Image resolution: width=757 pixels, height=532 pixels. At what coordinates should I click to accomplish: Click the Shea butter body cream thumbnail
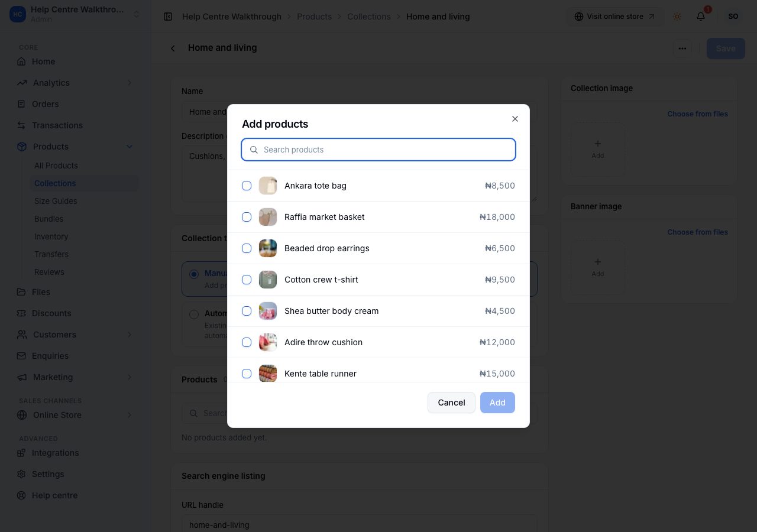[x=268, y=311]
